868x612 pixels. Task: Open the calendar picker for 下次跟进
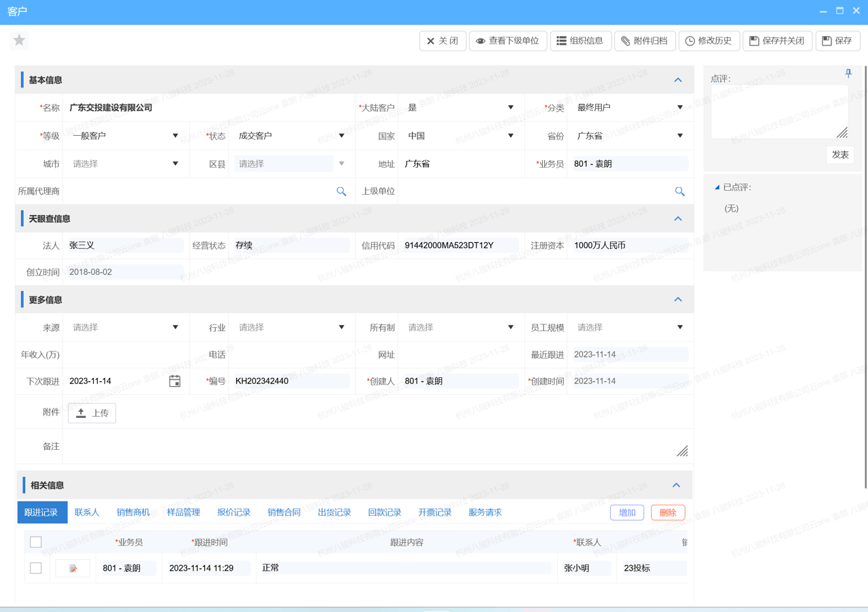point(174,381)
